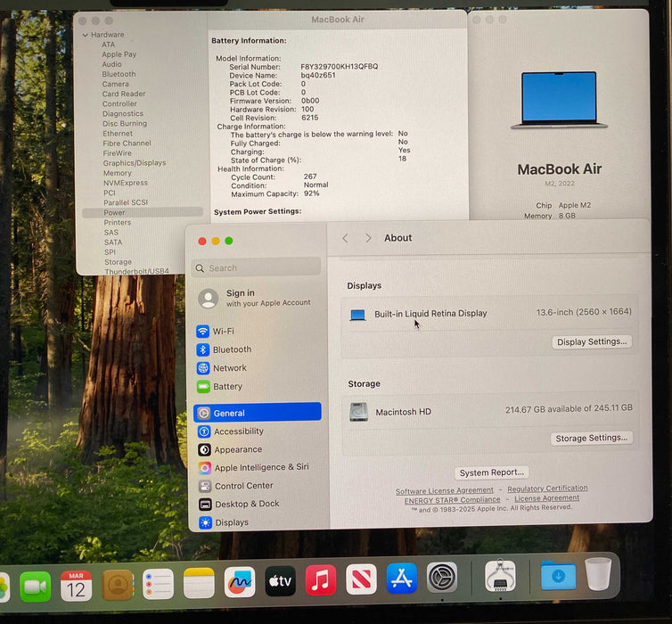Open the Apple TV app
The width and height of the screenshot is (672, 624).
280,580
